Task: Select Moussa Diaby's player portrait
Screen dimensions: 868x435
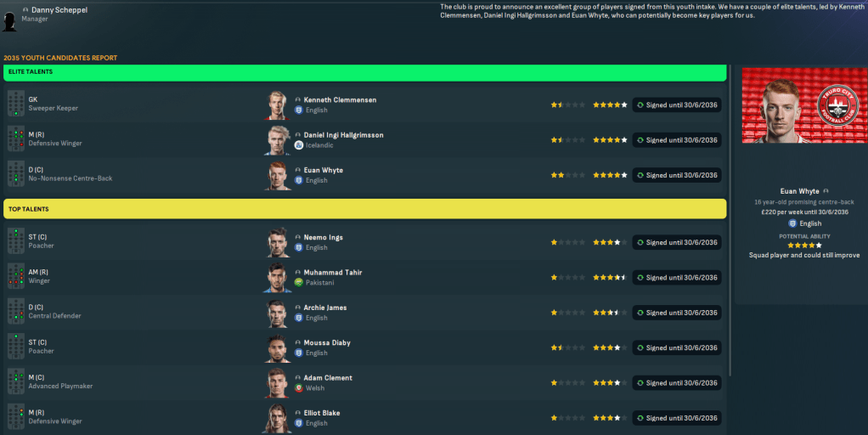Action: coord(277,347)
